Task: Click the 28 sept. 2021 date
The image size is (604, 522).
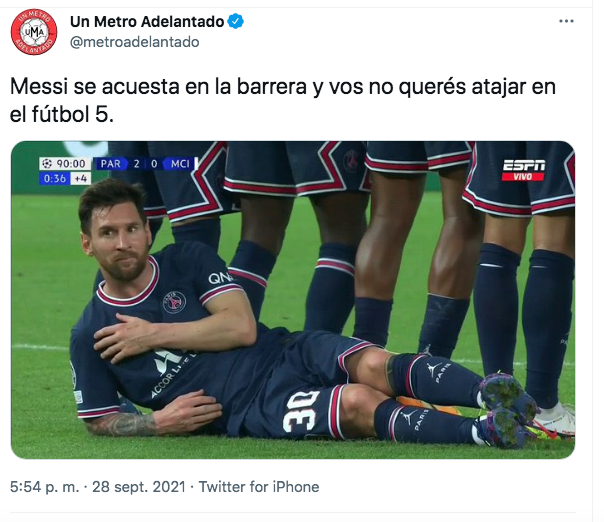Action: pyautogui.click(x=139, y=487)
